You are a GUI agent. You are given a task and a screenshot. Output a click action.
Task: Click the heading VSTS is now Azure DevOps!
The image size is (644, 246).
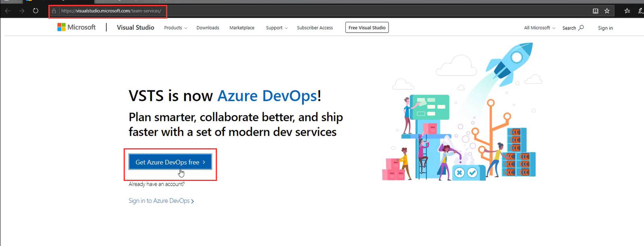(225, 96)
